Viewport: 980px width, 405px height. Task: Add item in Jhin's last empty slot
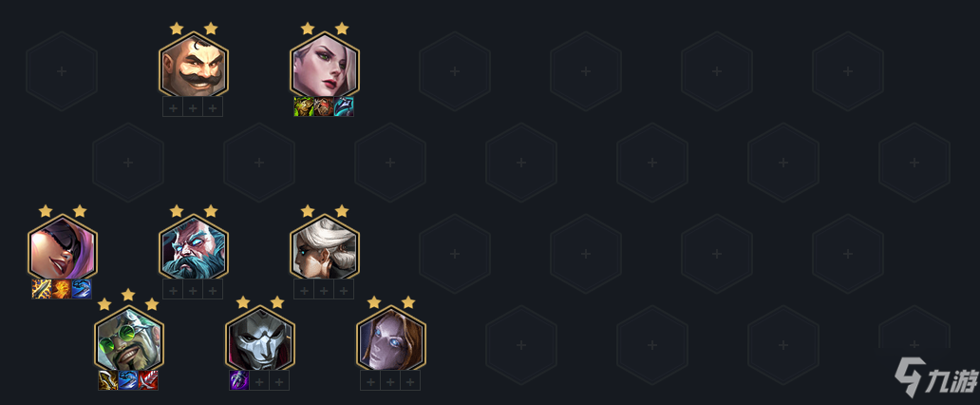click(279, 380)
